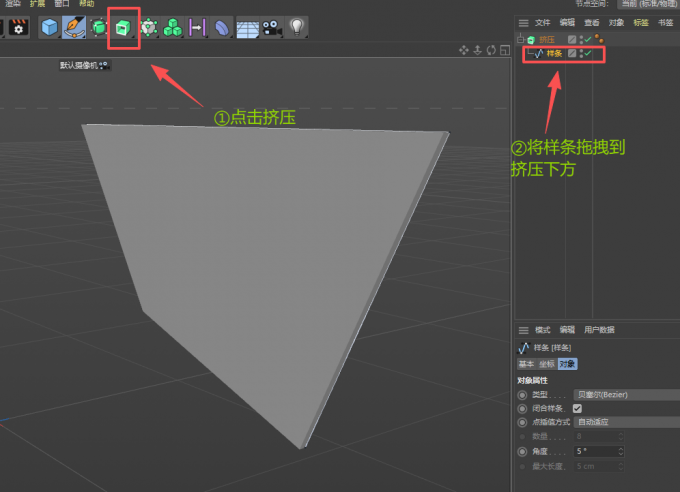This screenshot has width=680, height=492.
Task: Open the Cloner (MoGraph) icon
Action: [172, 28]
